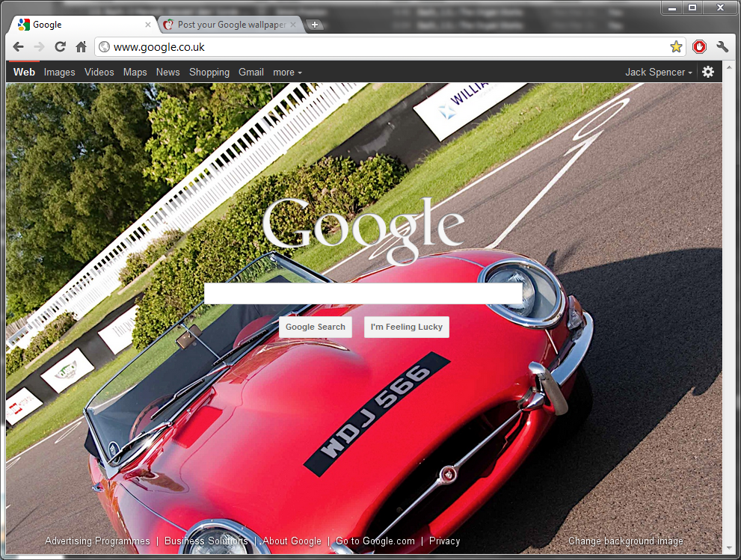Open the Advertising Programmes link
The image size is (741, 560).
(97, 541)
